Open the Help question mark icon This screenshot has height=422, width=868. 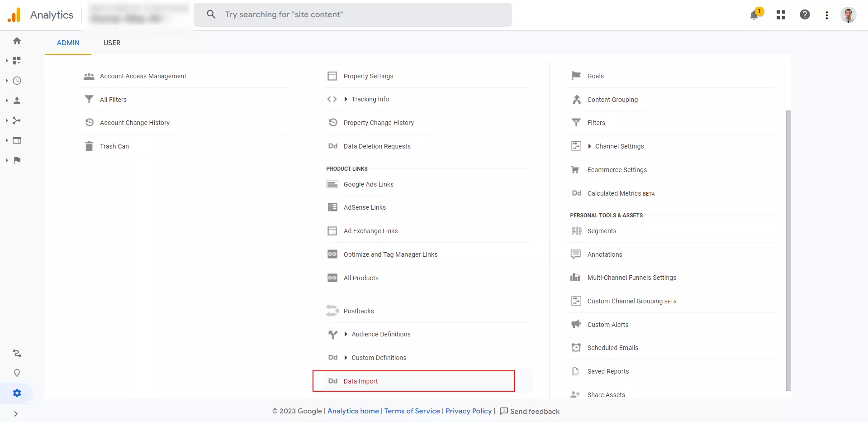point(805,15)
